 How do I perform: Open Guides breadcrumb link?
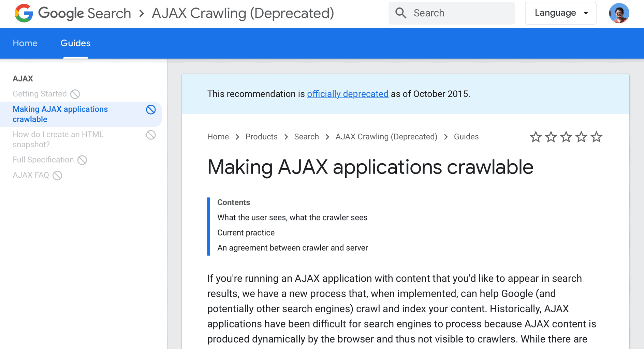pyautogui.click(x=466, y=137)
